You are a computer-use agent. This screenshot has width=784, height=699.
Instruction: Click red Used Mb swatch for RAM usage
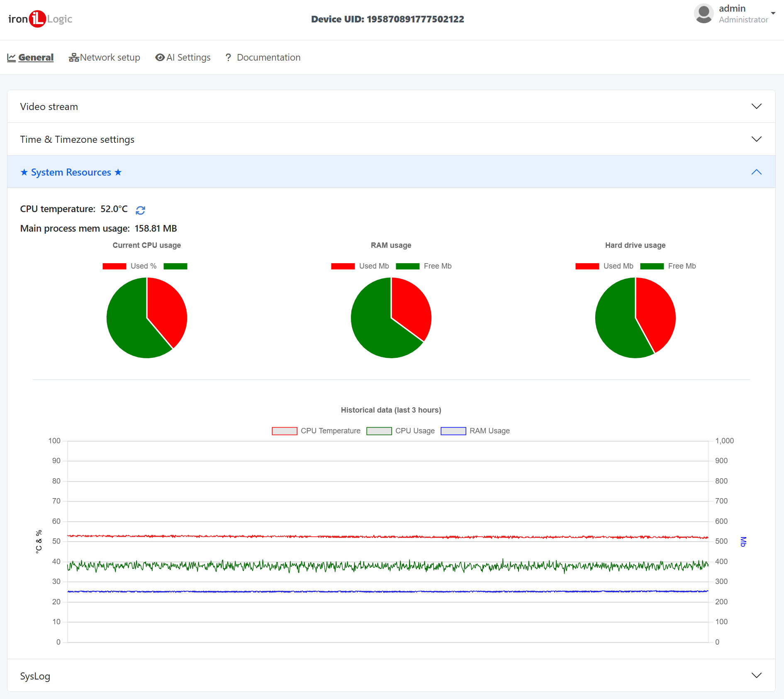[x=343, y=266]
